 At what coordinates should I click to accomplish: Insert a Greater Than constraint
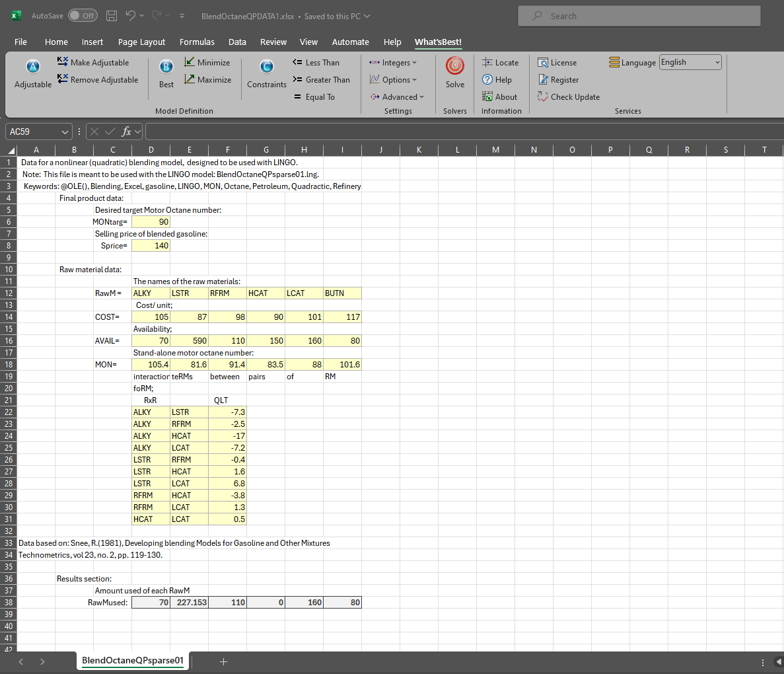coord(321,80)
